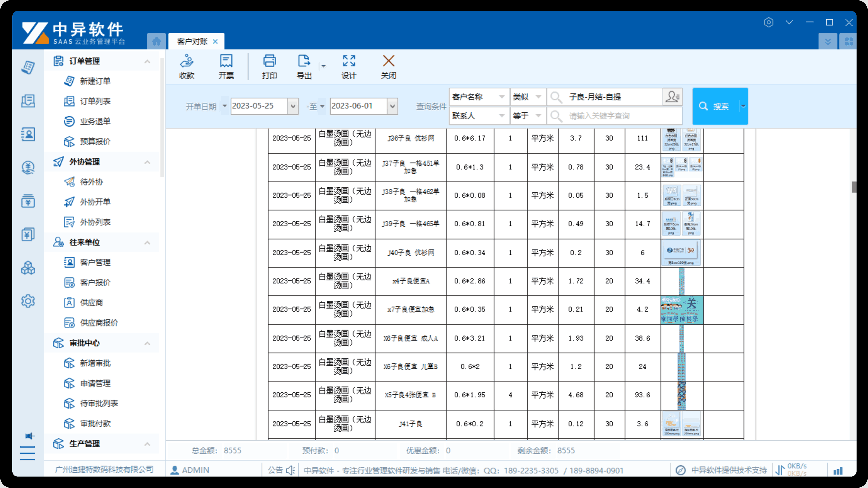Click the 收款 collect payment toolbar icon
The image size is (868, 488).
pyautogui.click(x=187, y=66)
